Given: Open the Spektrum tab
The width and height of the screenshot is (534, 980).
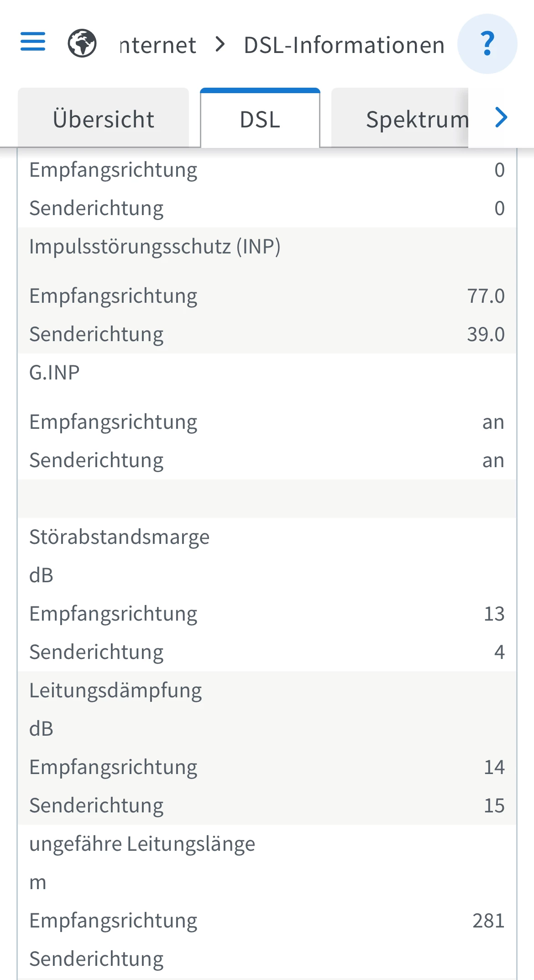Looking at the screenshot, I should tap(411, 119).
